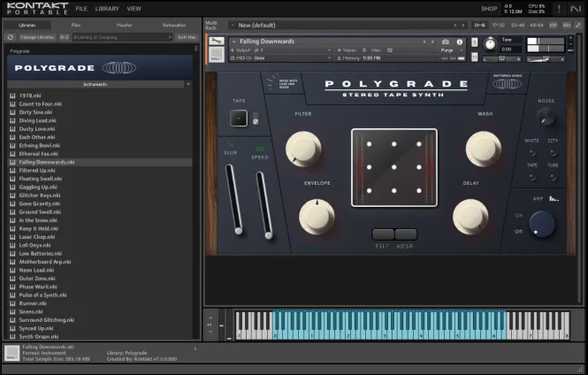Expand the Falling Downwards instrument header arrow
This screenshot has height=375, width=588.
click(234, 42)
